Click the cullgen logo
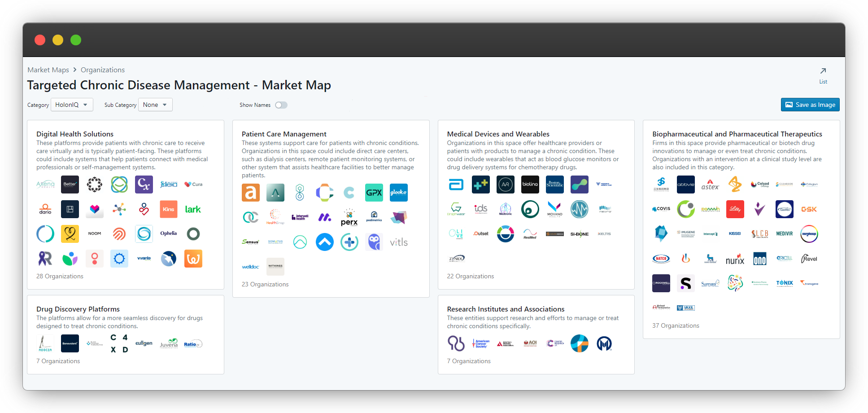This screenshot has height=413, width=868. point(144,343)
